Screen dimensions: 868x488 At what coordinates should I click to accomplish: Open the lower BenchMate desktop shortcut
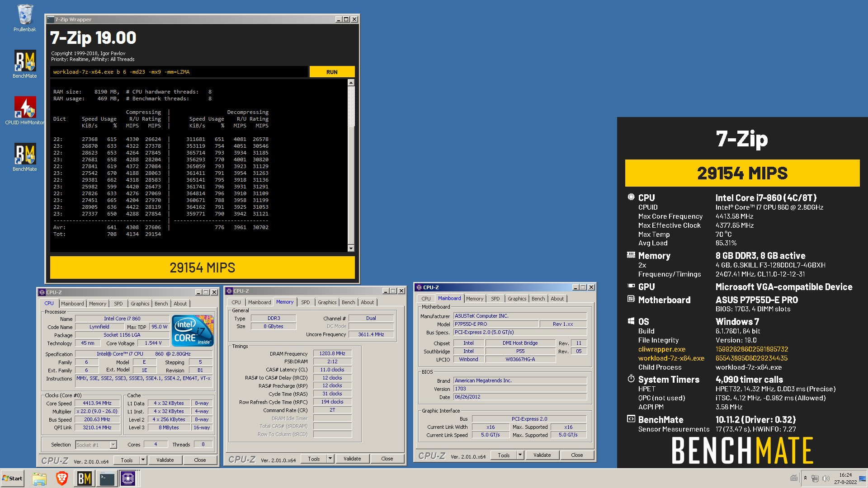click(x=25, y=157)
